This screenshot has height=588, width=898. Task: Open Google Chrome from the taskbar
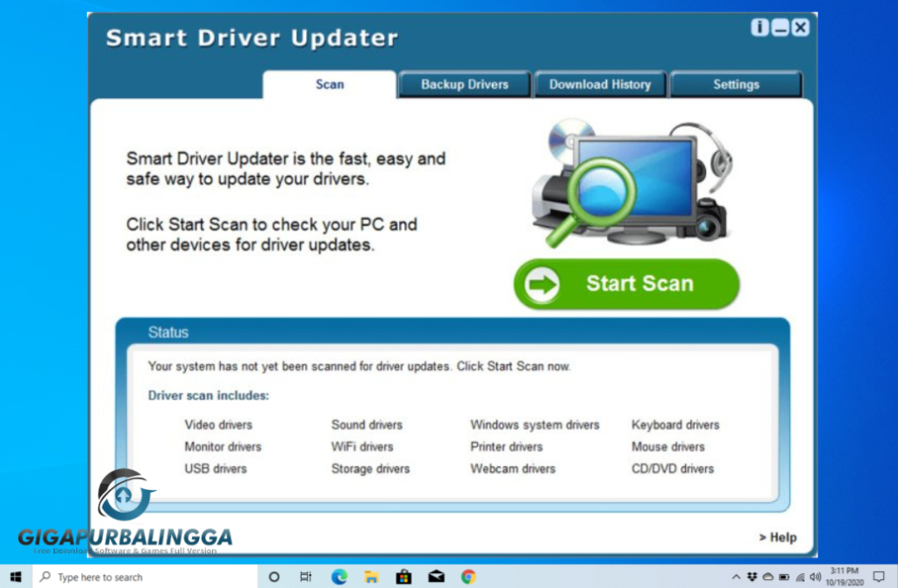click(468, 576)
